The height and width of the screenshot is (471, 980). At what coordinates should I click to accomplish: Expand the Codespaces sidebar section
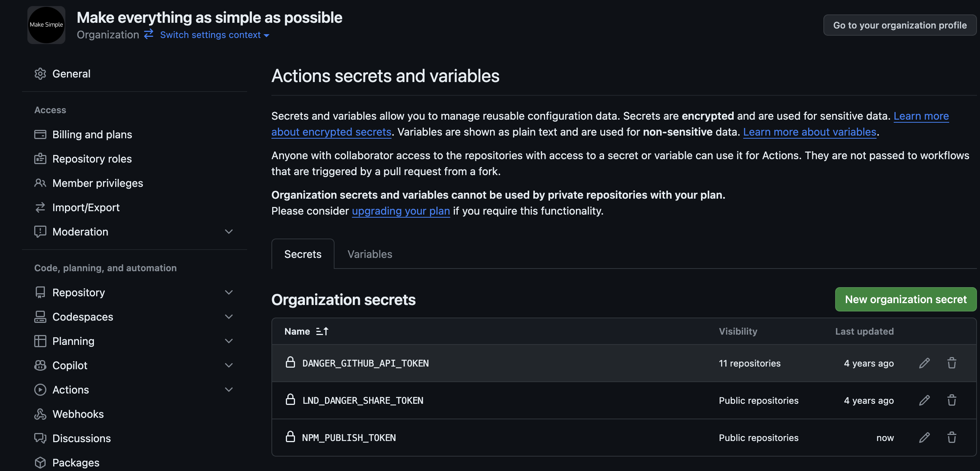228,317
